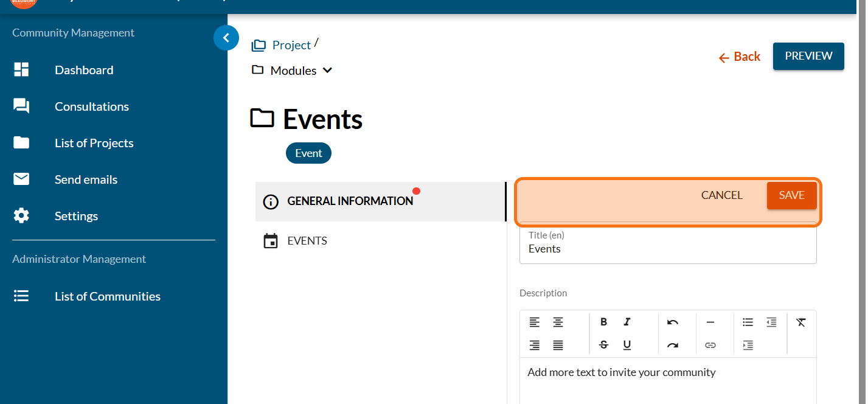Viewport: 868px width, 404px height.
Task: Justify the description text
Action: [558, 345]
